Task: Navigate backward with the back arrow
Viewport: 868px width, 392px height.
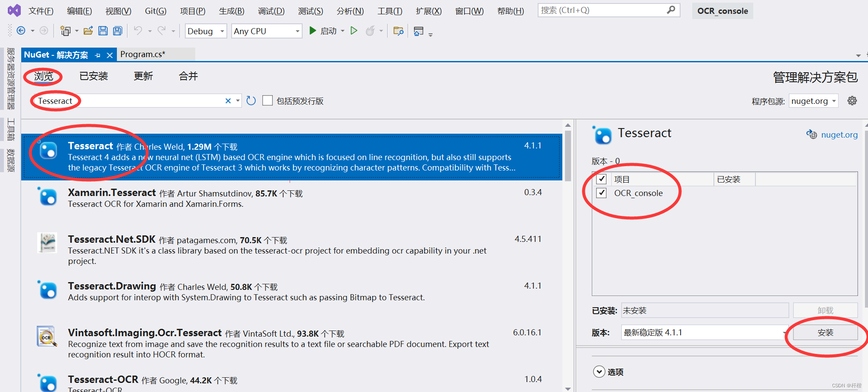Action: tap(21, 31)
